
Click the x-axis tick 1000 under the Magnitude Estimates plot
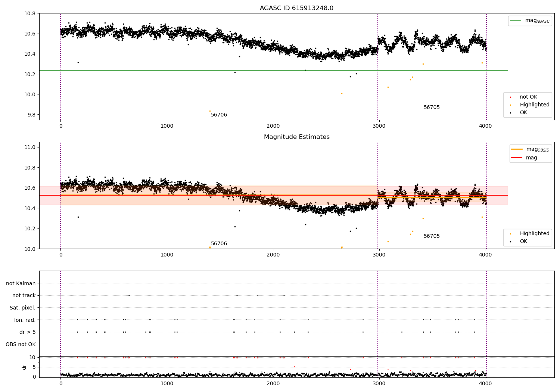[x=167, y=255]
